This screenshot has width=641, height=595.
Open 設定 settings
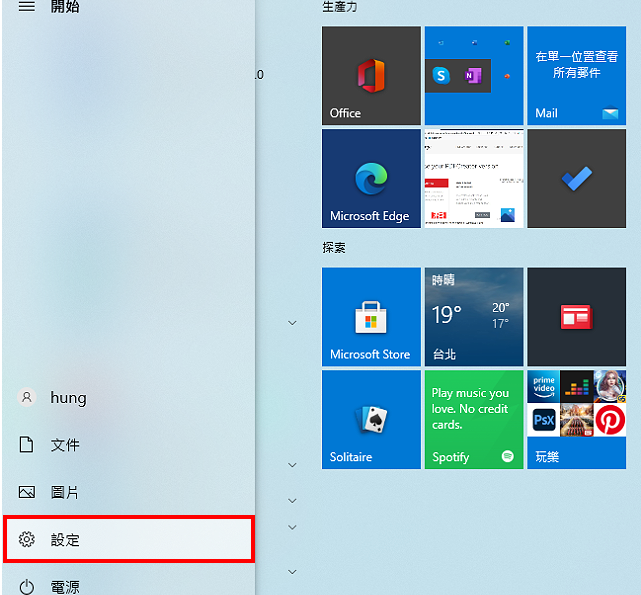128,539
